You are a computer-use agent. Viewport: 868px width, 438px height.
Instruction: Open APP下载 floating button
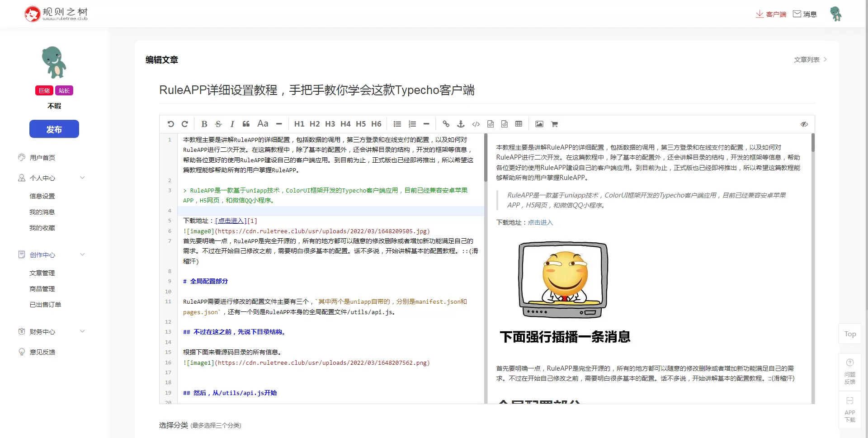pos(850,410)
